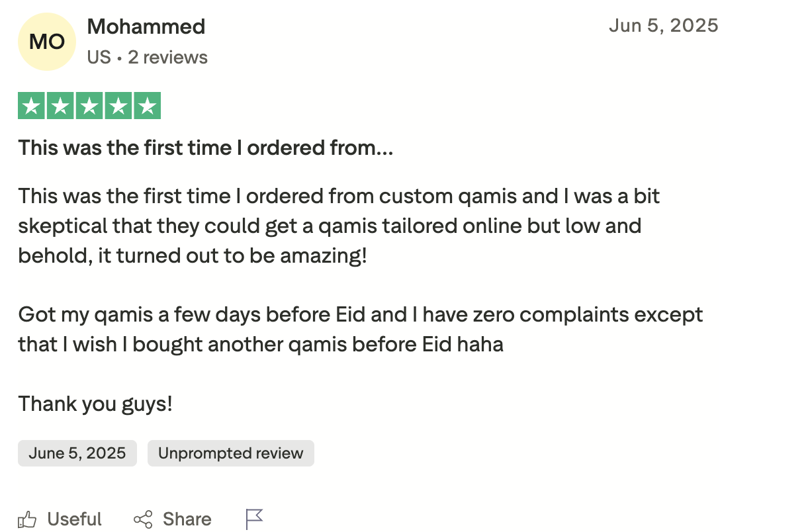Mark review as Useful via the text label
Screen dimensions: 810x532
[x=74, y=519]
